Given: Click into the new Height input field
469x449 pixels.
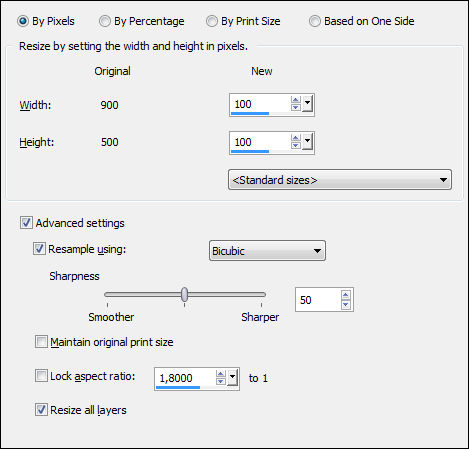Looking at the screenshot, I should coord(260,142).
